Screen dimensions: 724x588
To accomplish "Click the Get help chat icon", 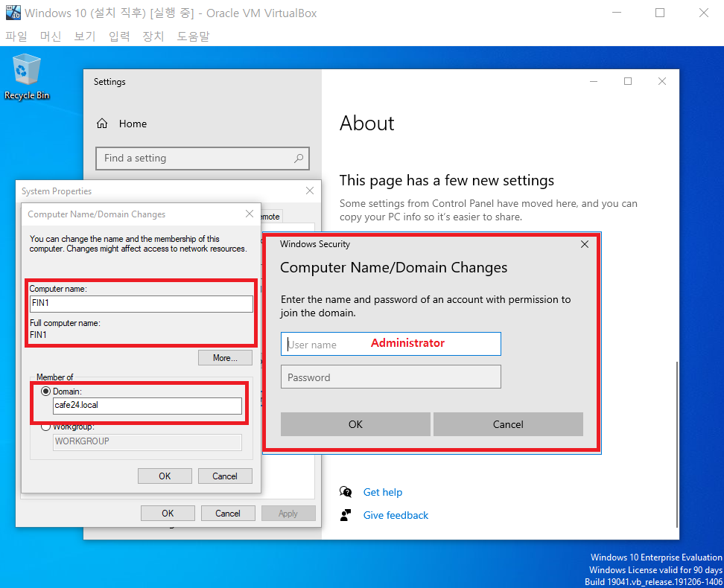I will (x=346, y=492).
